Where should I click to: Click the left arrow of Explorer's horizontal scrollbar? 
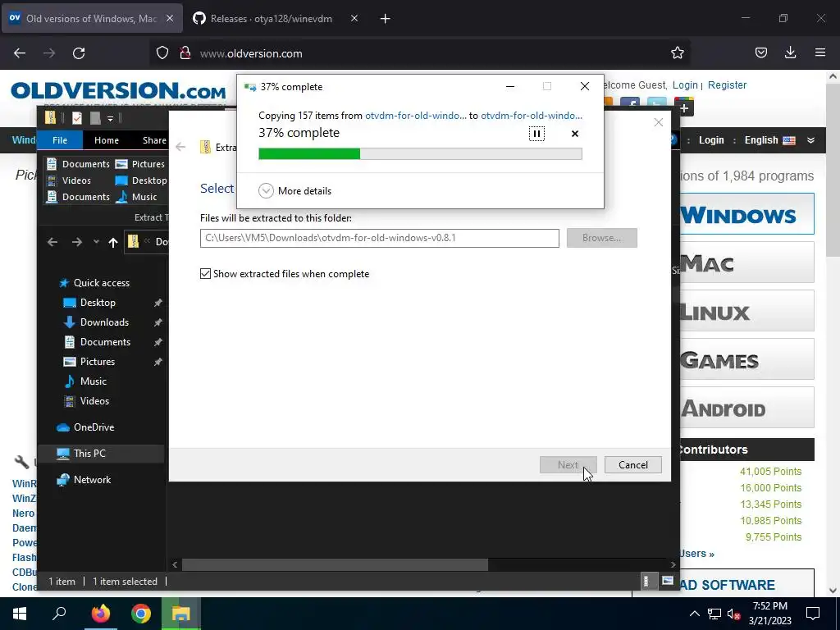175,564
